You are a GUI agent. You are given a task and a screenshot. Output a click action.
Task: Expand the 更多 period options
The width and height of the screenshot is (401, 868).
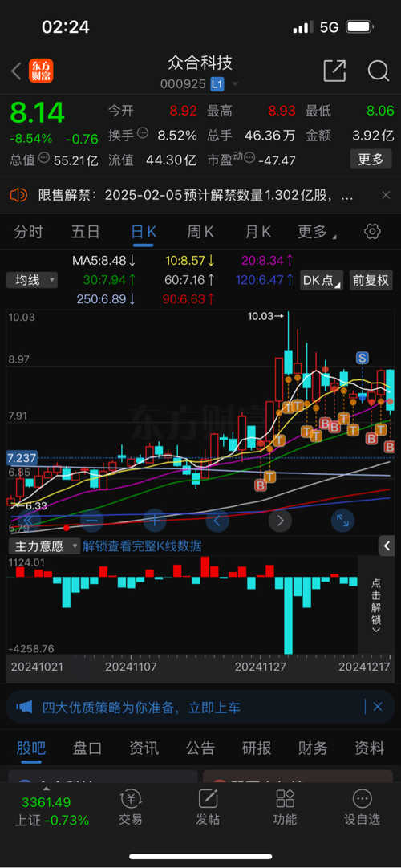tap(316, 232)
